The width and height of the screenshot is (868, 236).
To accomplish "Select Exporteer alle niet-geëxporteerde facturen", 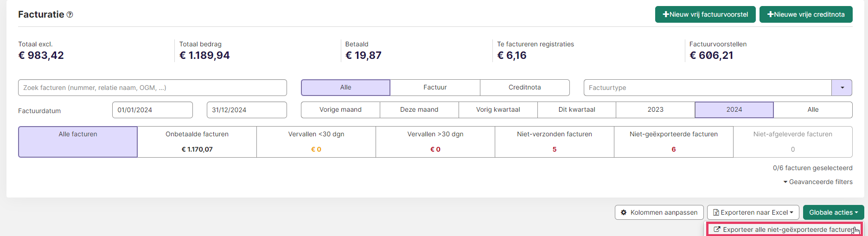I will [x=785, y=230].
